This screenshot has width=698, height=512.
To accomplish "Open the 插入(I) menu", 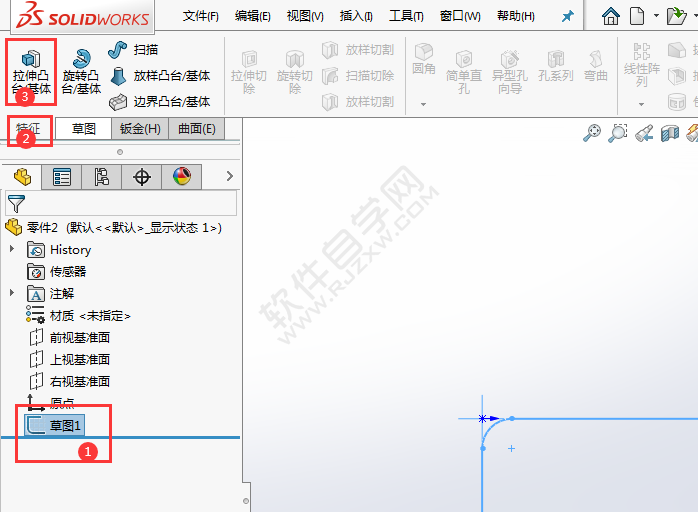I will pyautogui.click(x=356, y=16).
